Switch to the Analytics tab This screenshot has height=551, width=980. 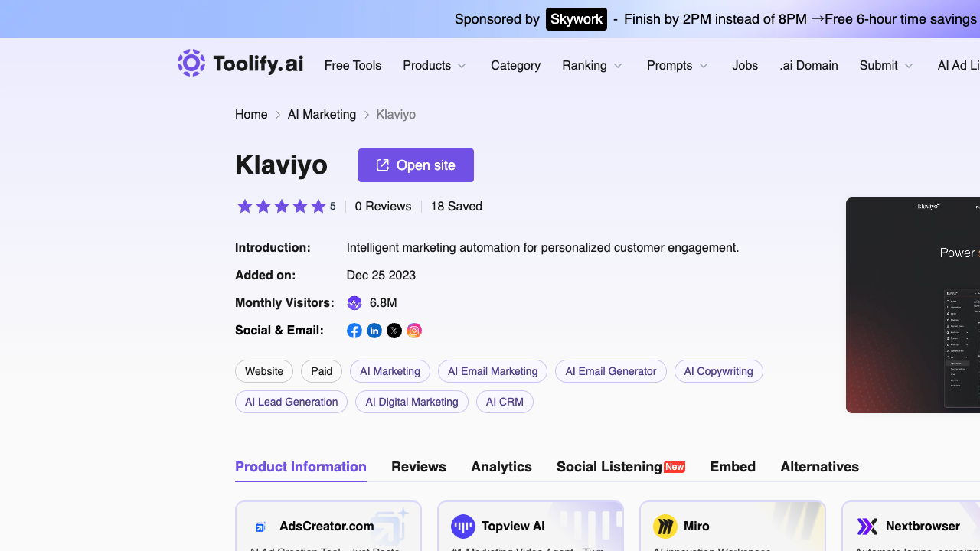501,467
